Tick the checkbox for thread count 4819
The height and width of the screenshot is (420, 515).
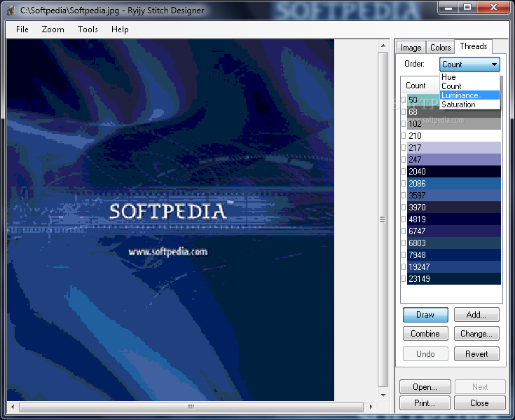coord(404,219)
